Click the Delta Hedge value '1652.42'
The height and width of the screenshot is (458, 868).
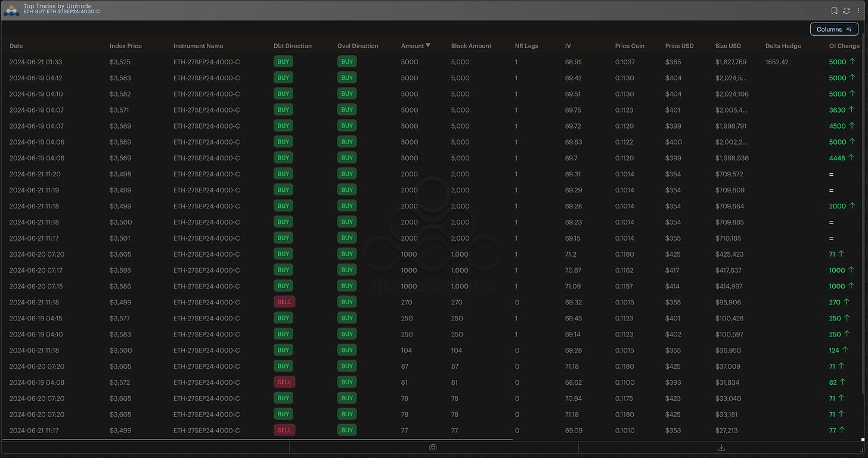777,62
